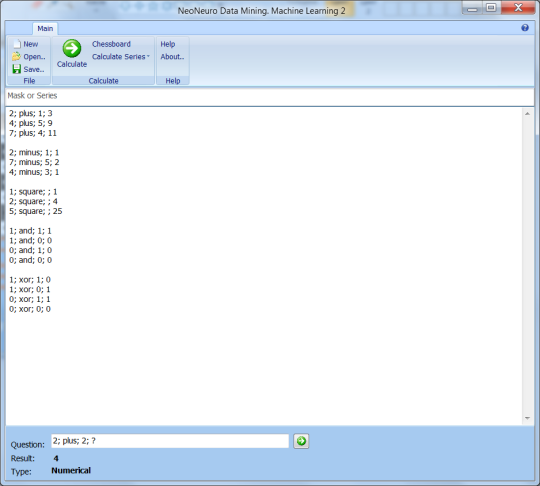Viewport: 540px width, 486px height.
Task: Open the Help ribbon command
Action: pyautogui.click(x=168, y=44)
